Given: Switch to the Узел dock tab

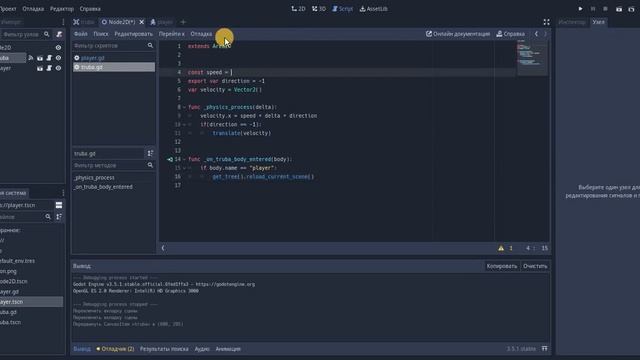Looking at the screenshot, I should tap(598, 22).
